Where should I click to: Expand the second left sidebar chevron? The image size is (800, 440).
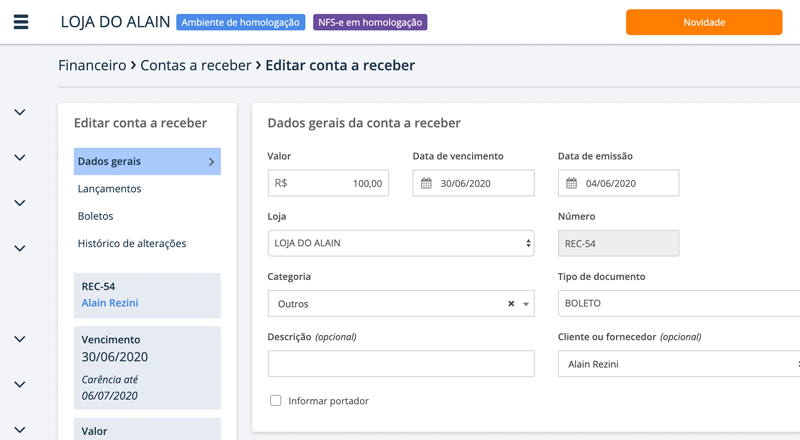19,157
